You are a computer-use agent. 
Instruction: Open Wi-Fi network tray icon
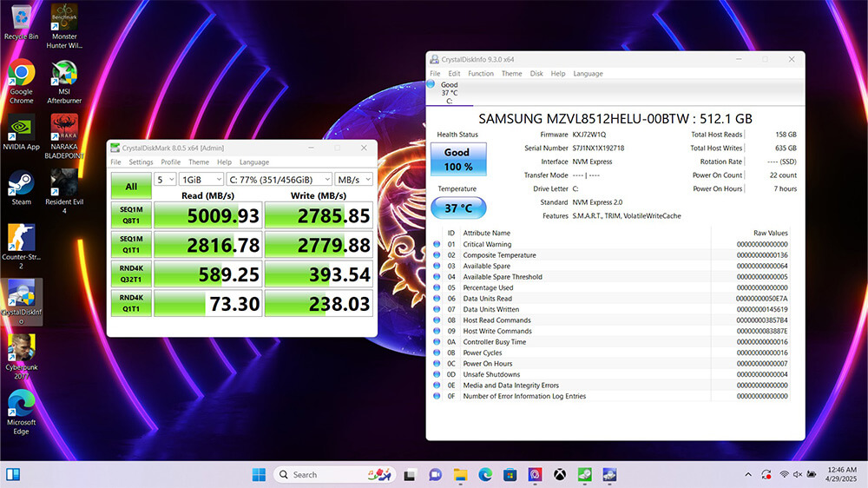(x=784, y=475)
